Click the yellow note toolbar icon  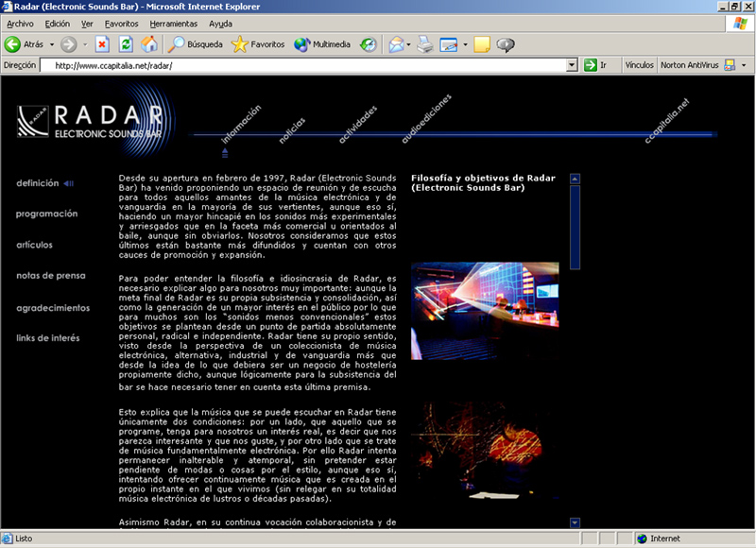pyautogui.click(x=482, y=44)
